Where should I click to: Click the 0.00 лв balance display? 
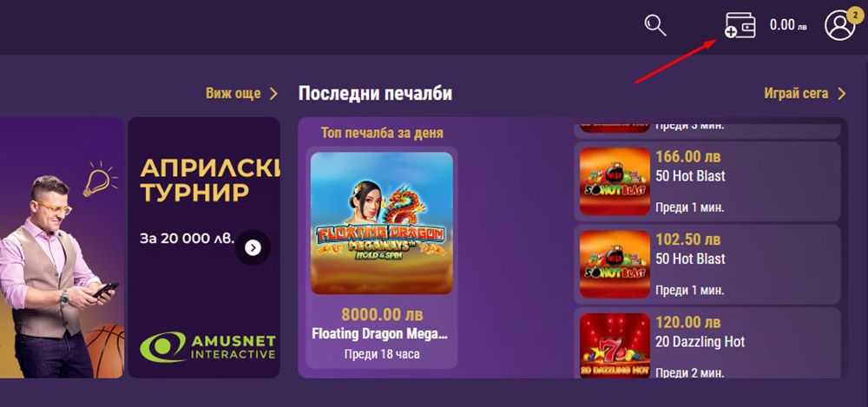788,25
